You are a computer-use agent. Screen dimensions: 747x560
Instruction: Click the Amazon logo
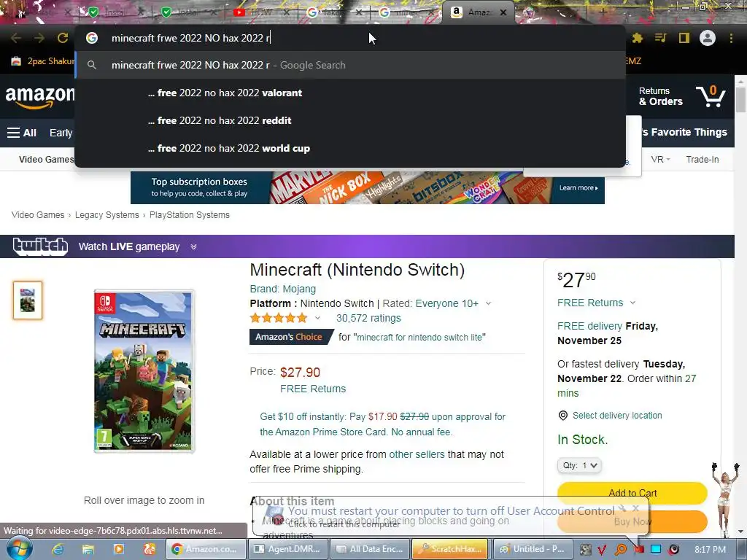pyautogui.click(x=39, y=97)
